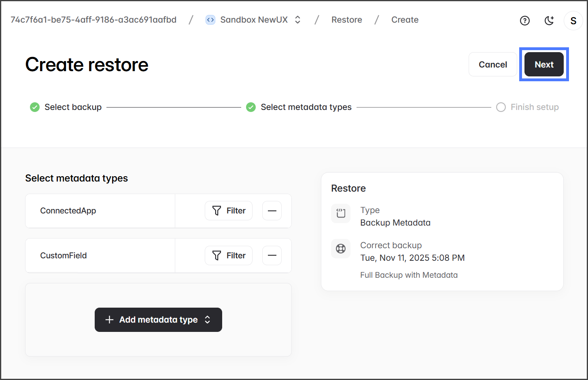Remove the ConnectedApp metadata type
588x380 pixels.
pos(272,211)
